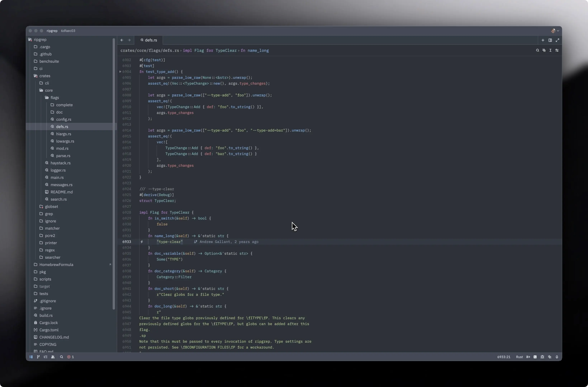This screenshot has height=387, width=588.
Task: Toggle the outline panel in status bar
Action: 46,357
